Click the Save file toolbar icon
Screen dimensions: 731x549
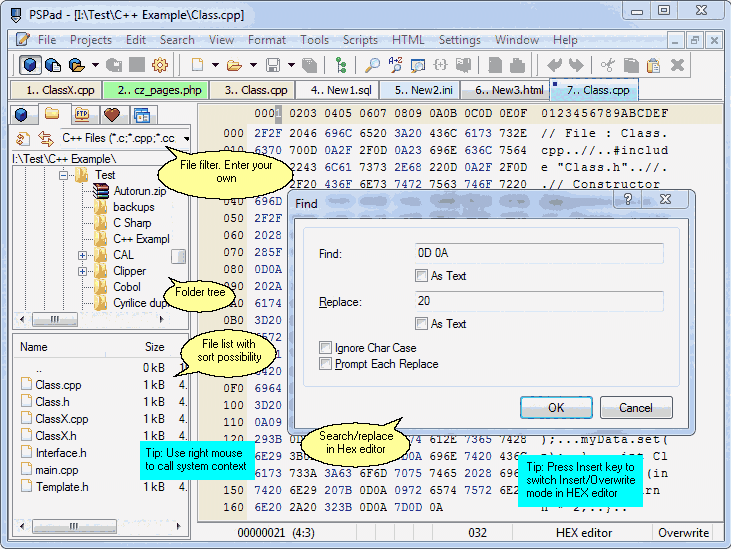[272, 65]
